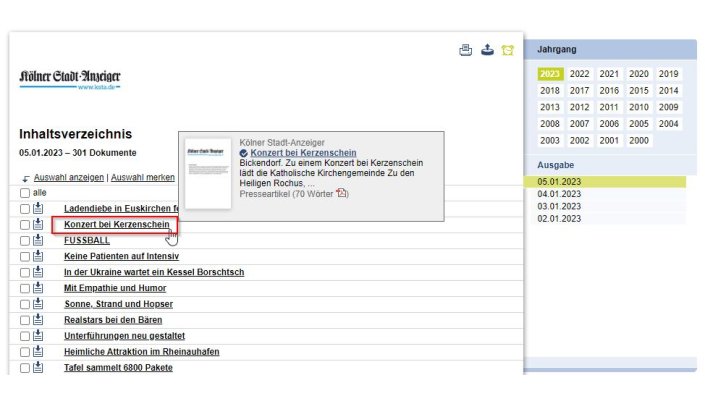Check the box for Ladendiebe in Euskirchen
The width and height of the screenshot is (705, 397).
pos(25,209)
